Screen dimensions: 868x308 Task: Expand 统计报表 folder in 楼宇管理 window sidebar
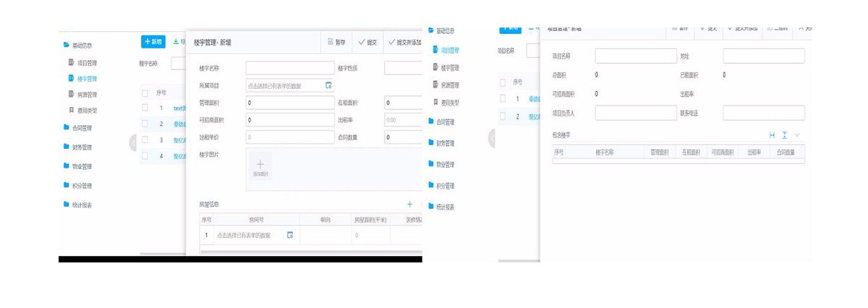[x=77, y=205]
